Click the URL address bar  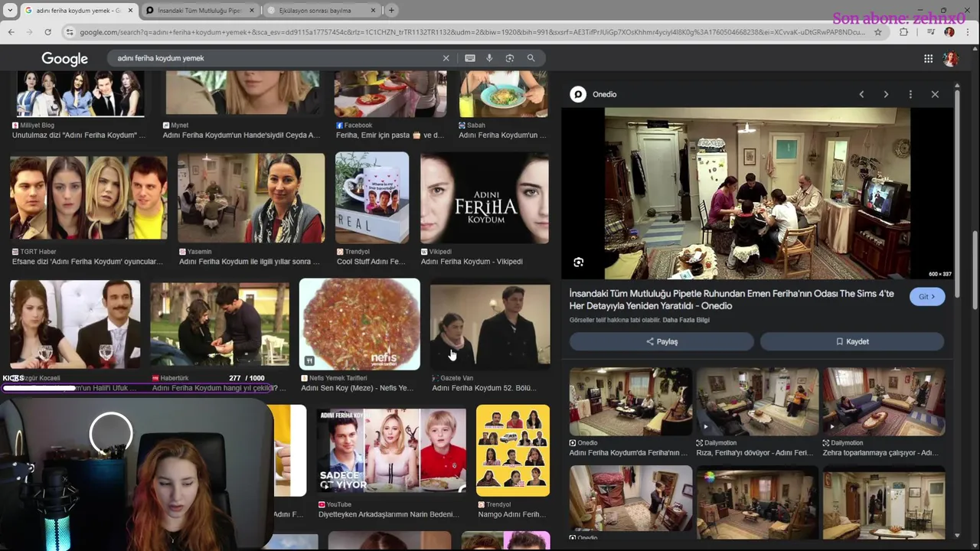471,32
